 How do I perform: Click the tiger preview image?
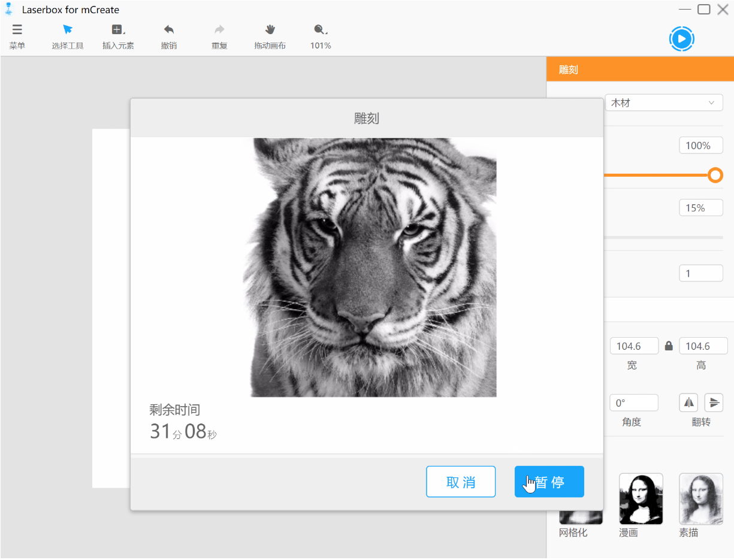370,268
